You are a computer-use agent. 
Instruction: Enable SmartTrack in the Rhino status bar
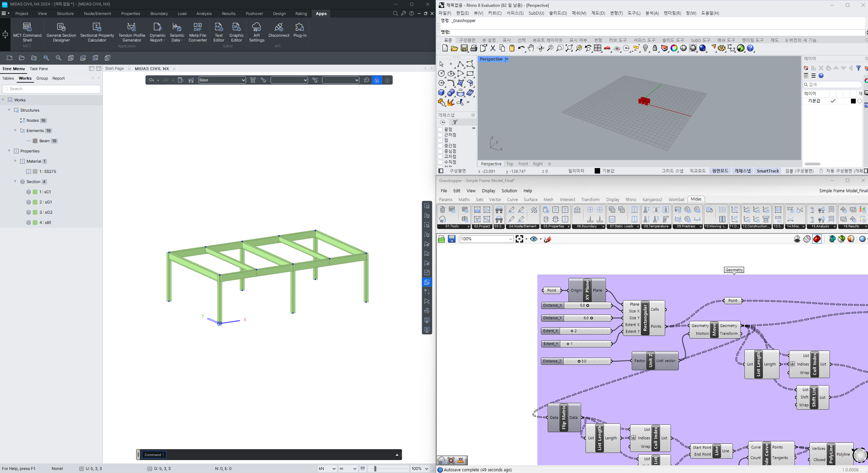tap(768, 171)
